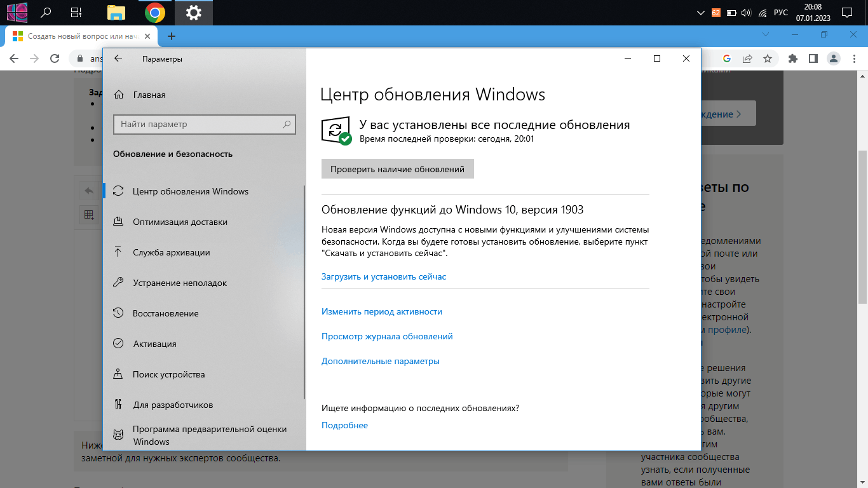868x488 pixels.
Task: Click the Подробнее link
Action: [344, 425]
